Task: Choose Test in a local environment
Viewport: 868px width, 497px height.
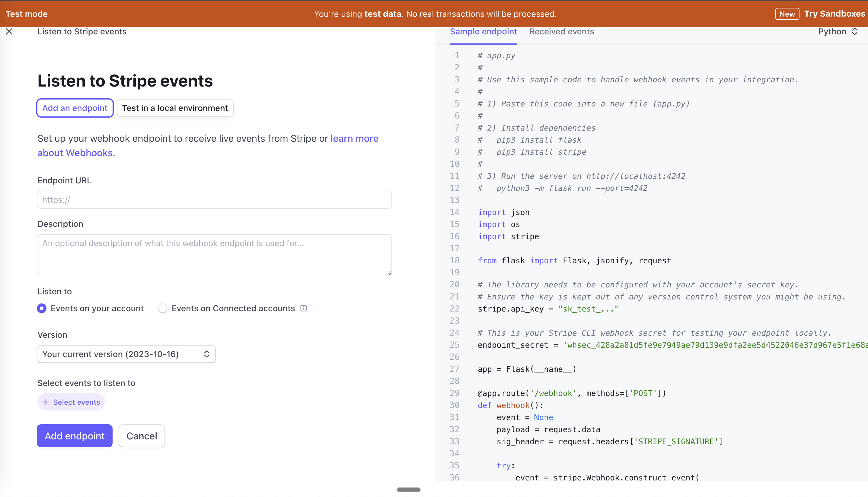Action: coord(175,108)
